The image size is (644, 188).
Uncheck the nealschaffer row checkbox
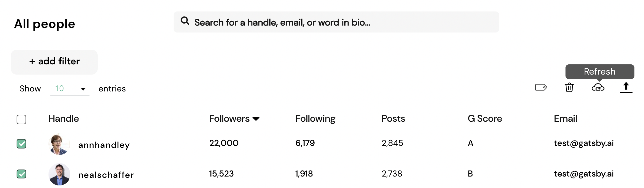(21, 174)
